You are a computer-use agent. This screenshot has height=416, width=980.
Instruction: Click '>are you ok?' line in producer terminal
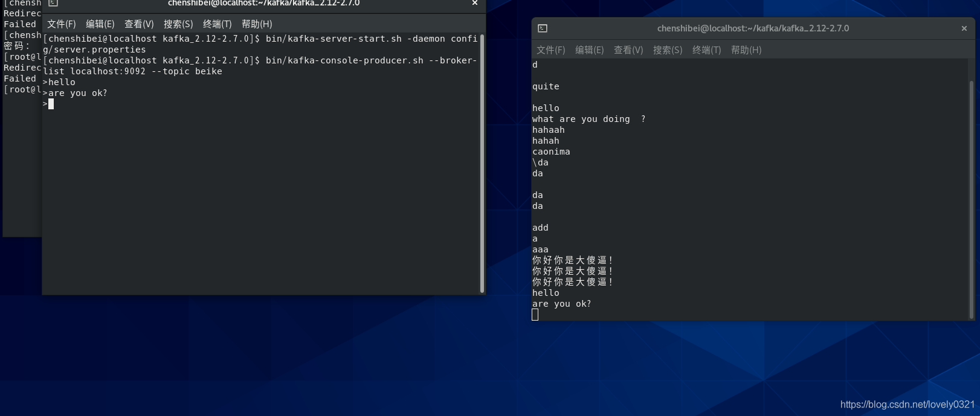75,93
